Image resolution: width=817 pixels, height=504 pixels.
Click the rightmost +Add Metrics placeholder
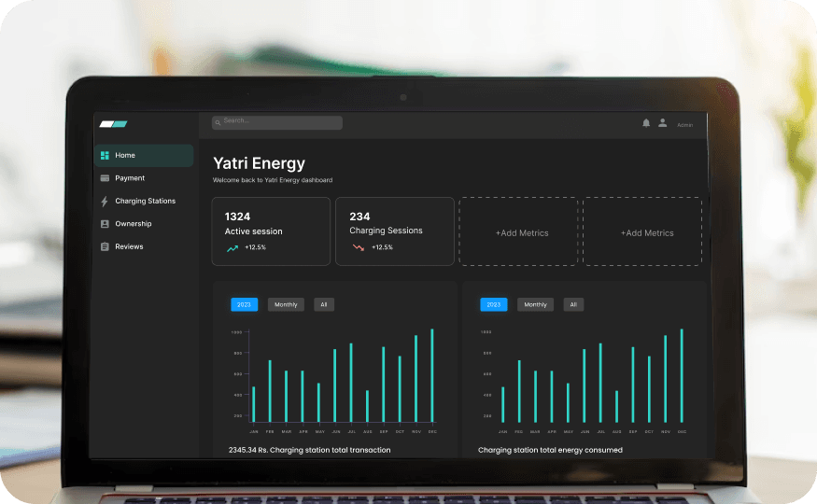point(646,232)
